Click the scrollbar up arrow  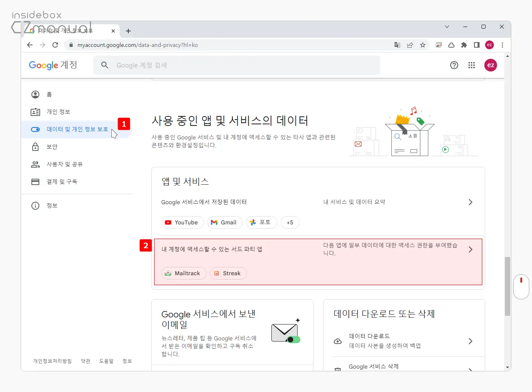[507, 56]
